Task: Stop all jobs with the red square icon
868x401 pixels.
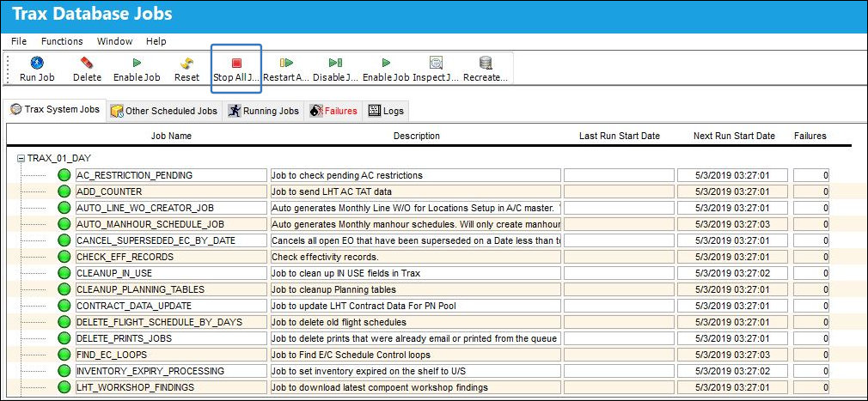Action: 236,63
